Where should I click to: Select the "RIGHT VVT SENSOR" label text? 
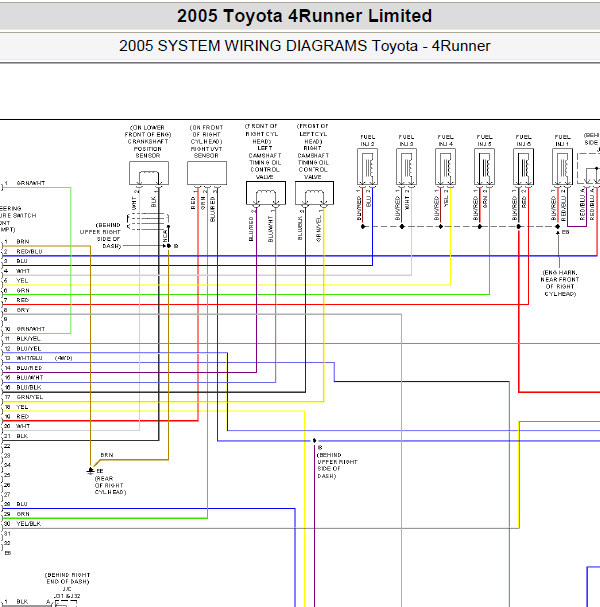(x=206, y=152)
